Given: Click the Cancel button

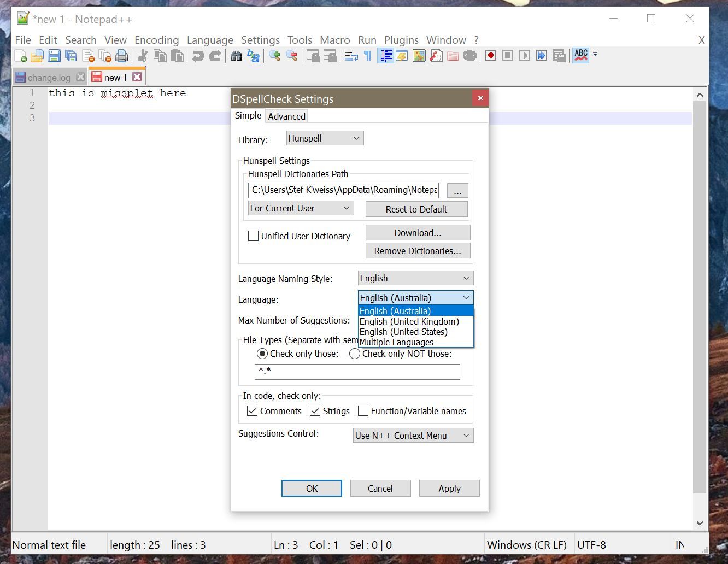Looking at the screenshot, I should tap(380, 489).
